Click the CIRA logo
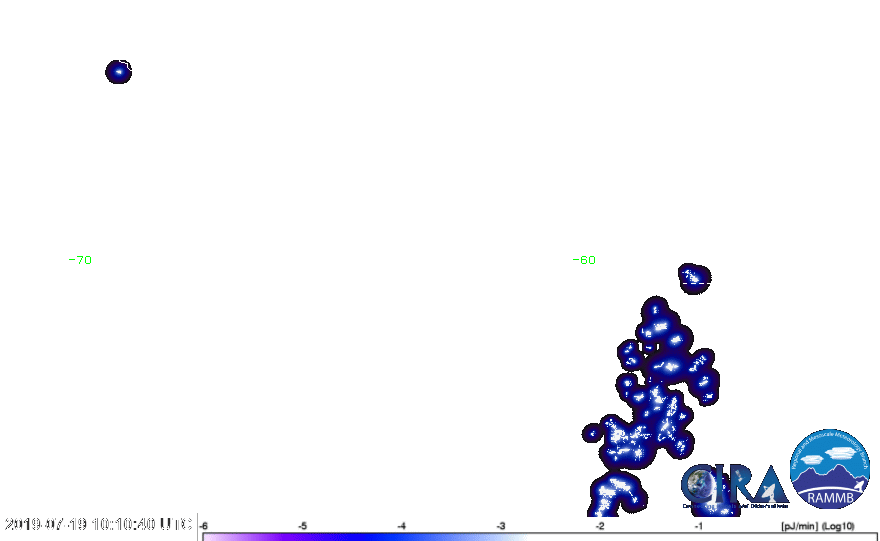 tap(733, 485)
